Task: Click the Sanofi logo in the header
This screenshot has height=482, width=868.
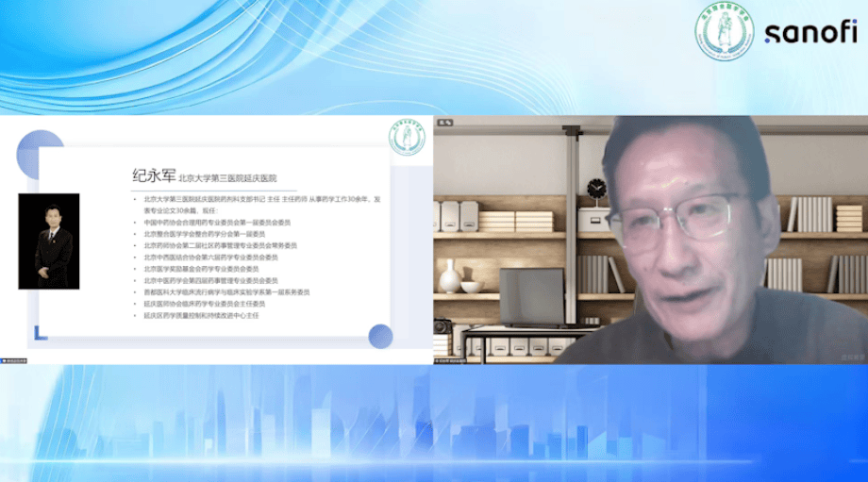Action: pos(810,32)
